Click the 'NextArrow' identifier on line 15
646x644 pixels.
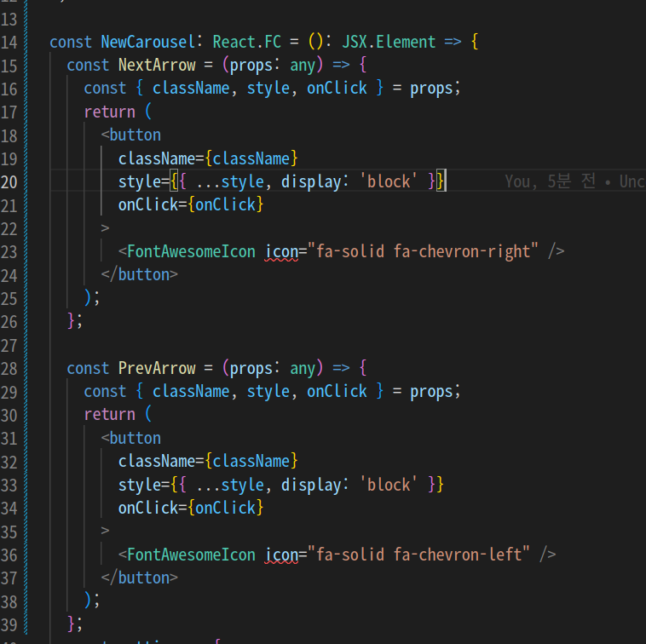[x=157, y=65]
